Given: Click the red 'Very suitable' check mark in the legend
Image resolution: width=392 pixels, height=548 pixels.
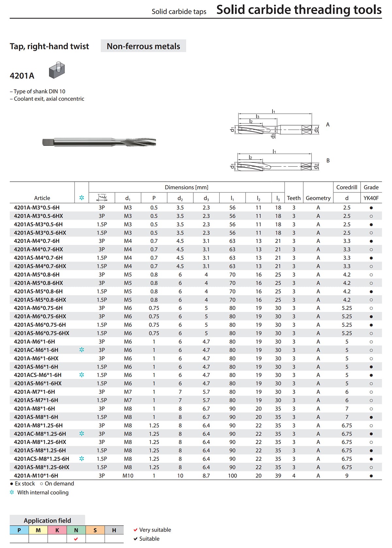Looking at the screenshot, I should pyautogui.click(x=136, y=530).
